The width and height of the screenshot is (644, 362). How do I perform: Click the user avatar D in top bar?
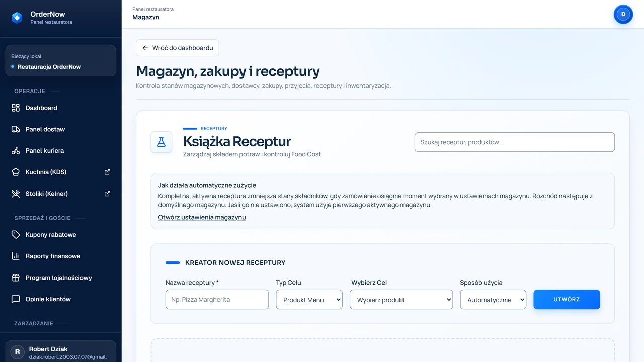[x=623, y=14]
